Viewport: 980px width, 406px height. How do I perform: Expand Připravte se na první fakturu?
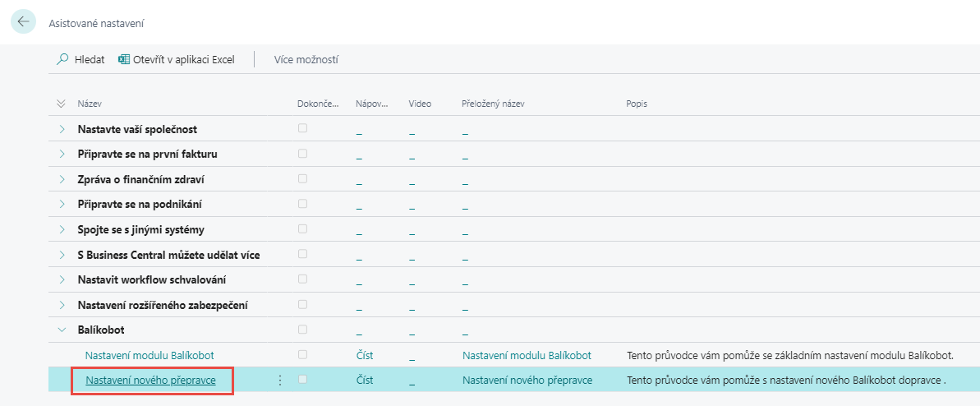coord(62,155)
